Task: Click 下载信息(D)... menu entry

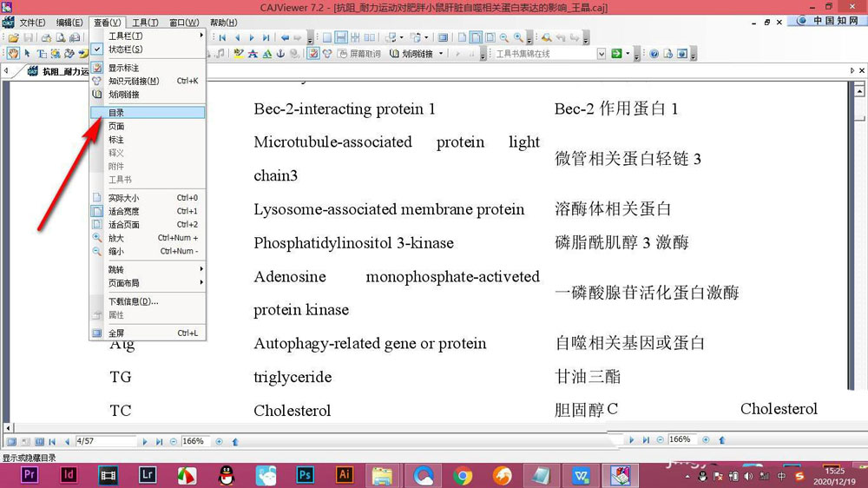Action: pyautogui.click(x=148, y=301)
